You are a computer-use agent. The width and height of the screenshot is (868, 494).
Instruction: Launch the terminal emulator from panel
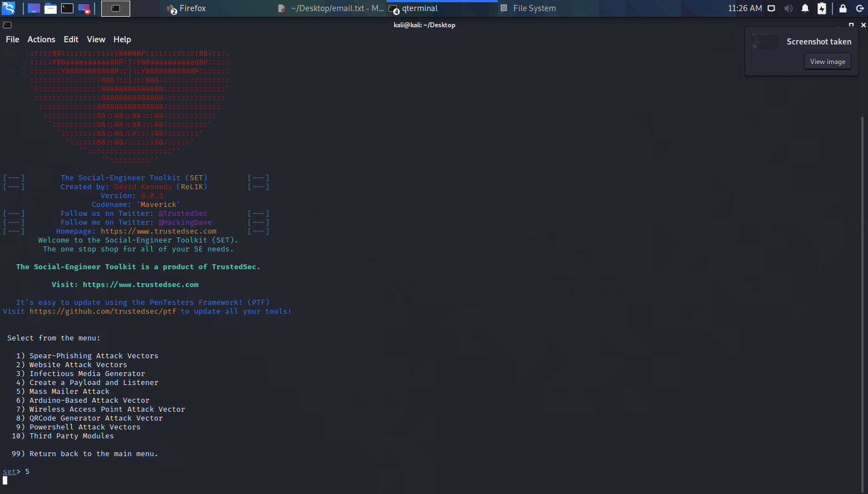point(67,8)
